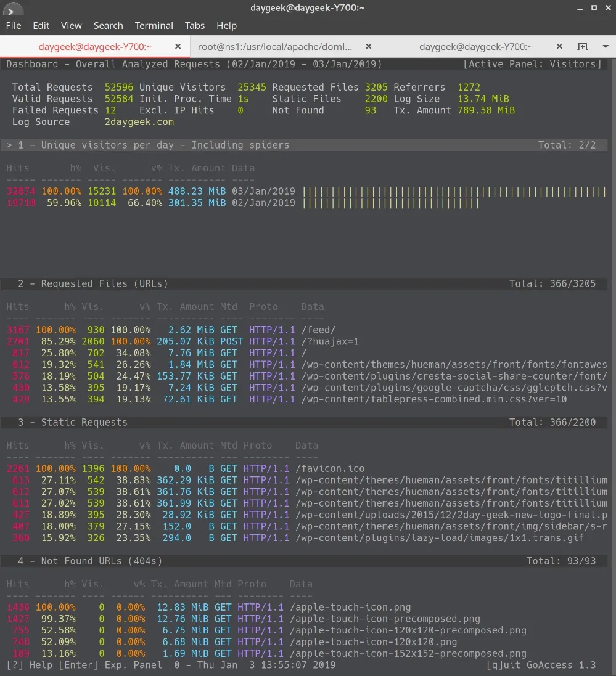Viewport: 616px width, 676px height.
Task: Close the first daygeek@daygeek-Y700 tab
Action: pos(178,47)
